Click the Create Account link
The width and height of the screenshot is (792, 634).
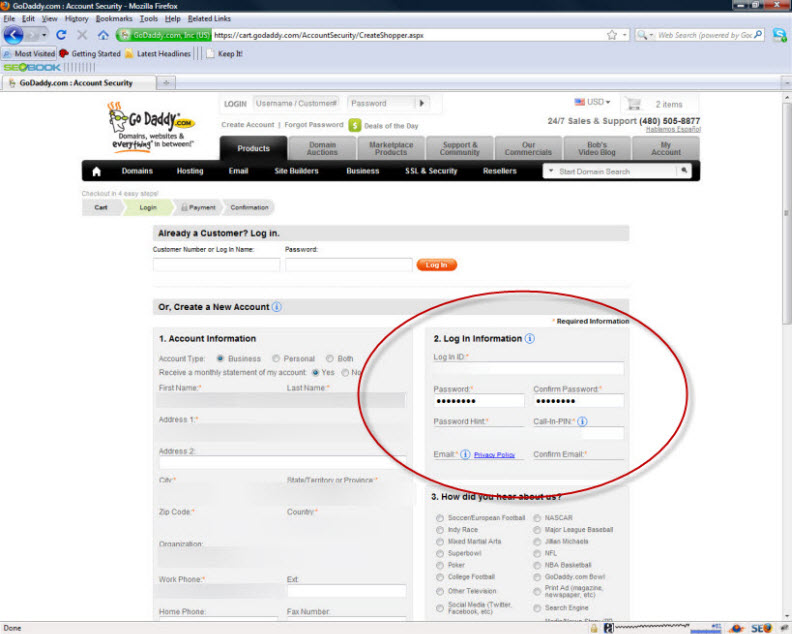point(248,125)
